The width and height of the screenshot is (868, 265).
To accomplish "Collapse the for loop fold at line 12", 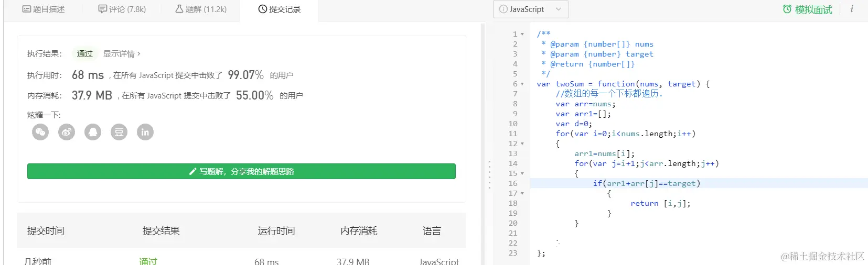I will tap(522, 143).
